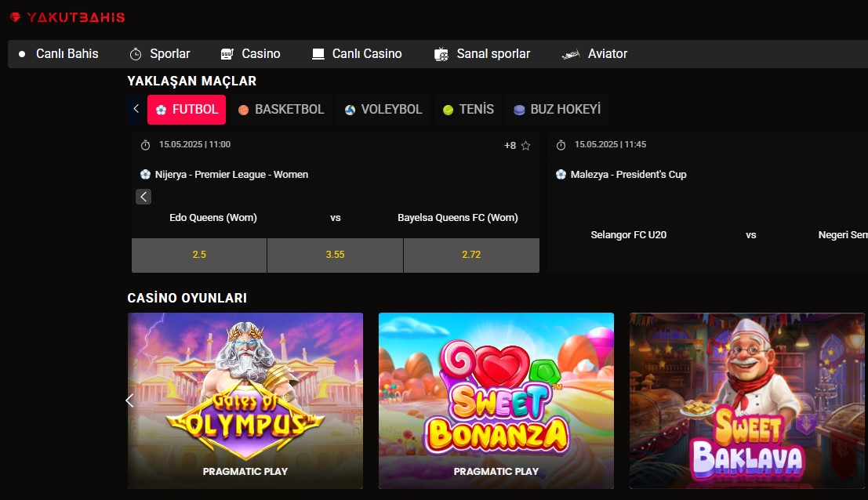Bet on Edo Queens at 2.5
Screen dimensions: 868x500
pyautogui.click(x=199, y=255)
